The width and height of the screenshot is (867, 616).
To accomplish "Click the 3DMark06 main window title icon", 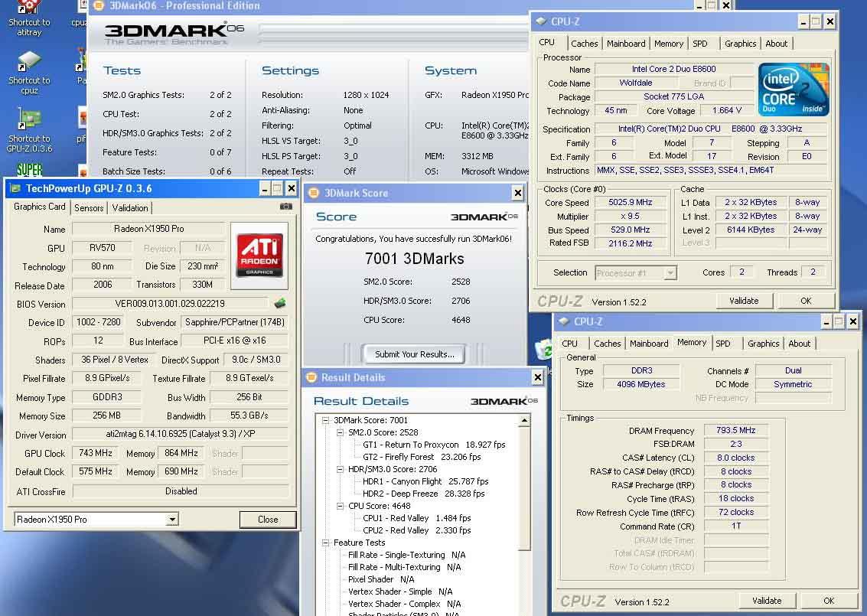I will point(99,5).
